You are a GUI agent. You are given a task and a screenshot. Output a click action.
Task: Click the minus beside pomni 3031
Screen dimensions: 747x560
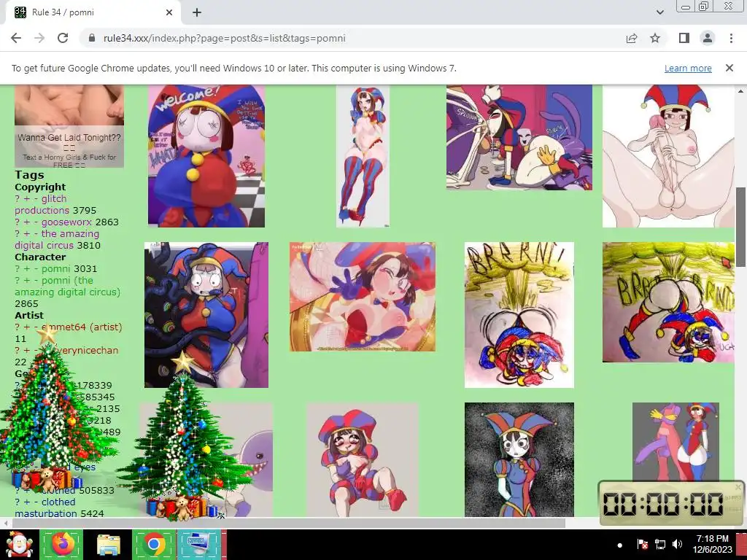click(x=36, y=268)
